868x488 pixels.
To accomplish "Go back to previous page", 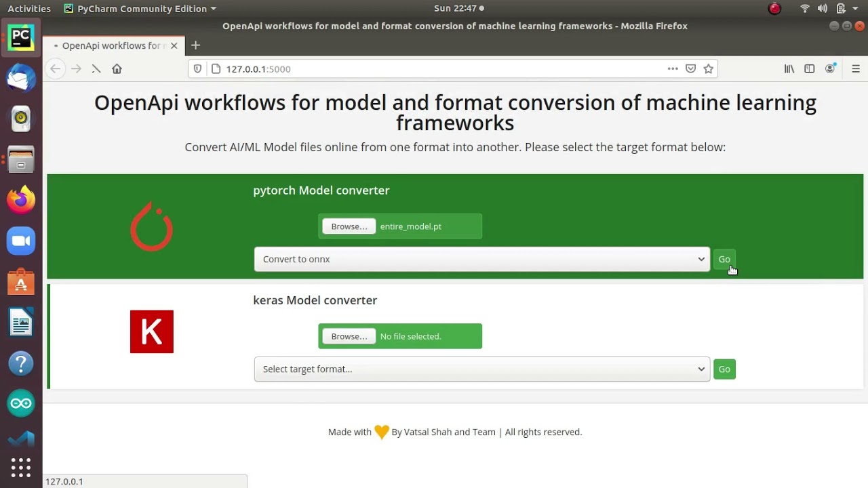I will coord(56,68).
